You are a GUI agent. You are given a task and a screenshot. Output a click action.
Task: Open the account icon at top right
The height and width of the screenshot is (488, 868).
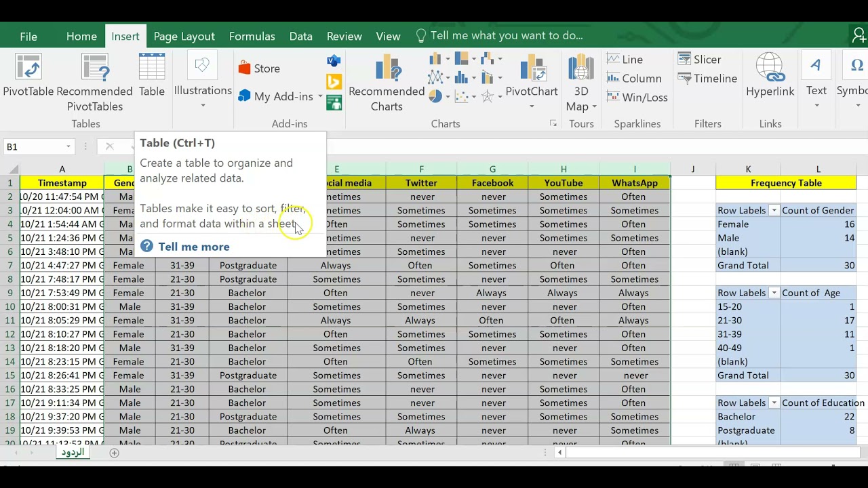pyautogui.click(x=859, y=35)
